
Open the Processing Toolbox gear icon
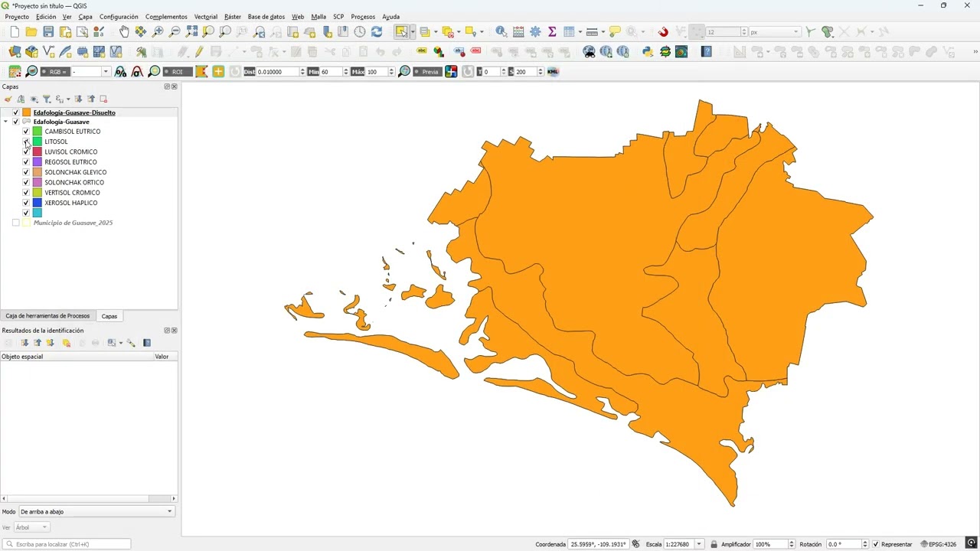click(535, 31)
